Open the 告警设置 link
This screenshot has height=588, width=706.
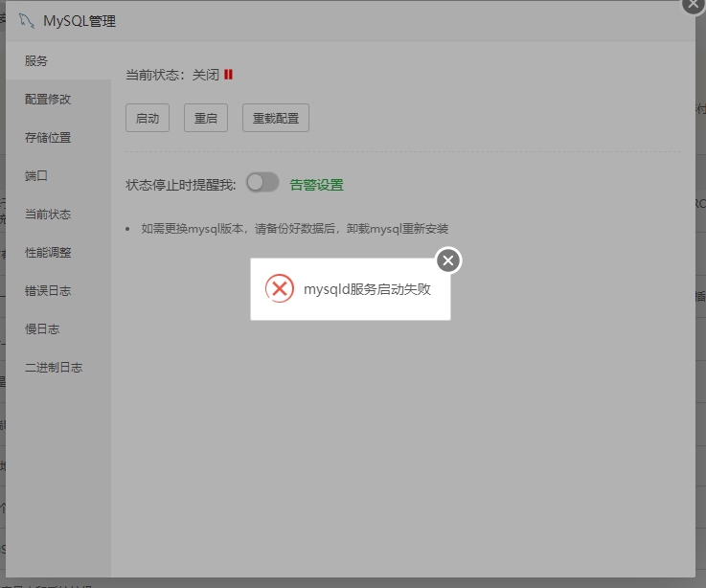click(x=316, y=185)
